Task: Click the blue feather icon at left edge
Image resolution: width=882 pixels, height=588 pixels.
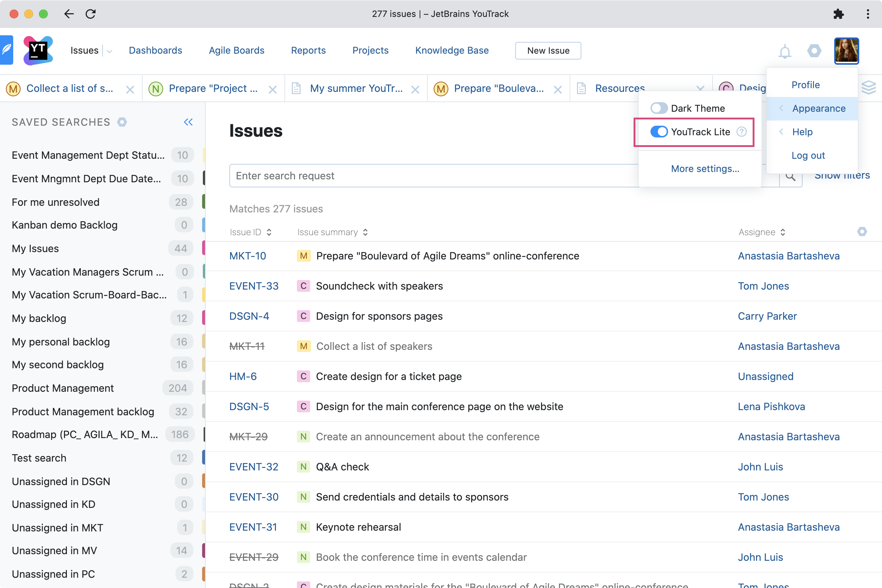Action: click(x=6, y=50)
